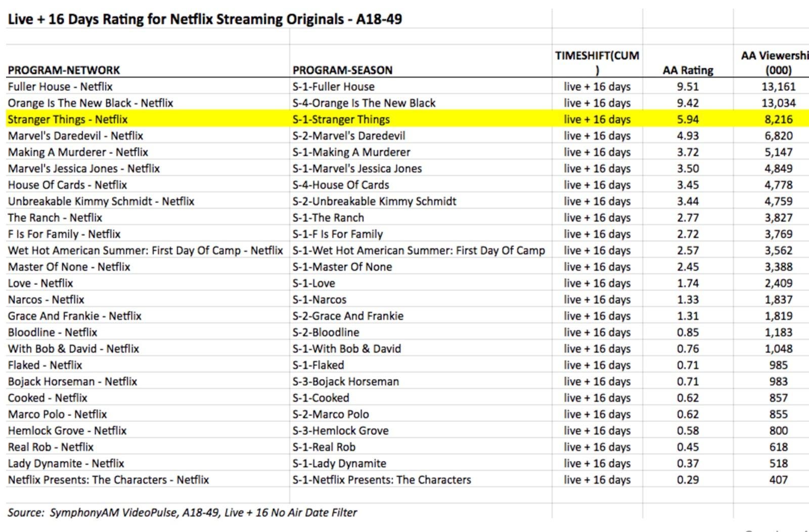
Task: Select the SymphonyAM VideoPulse source note
Action: 182,512
